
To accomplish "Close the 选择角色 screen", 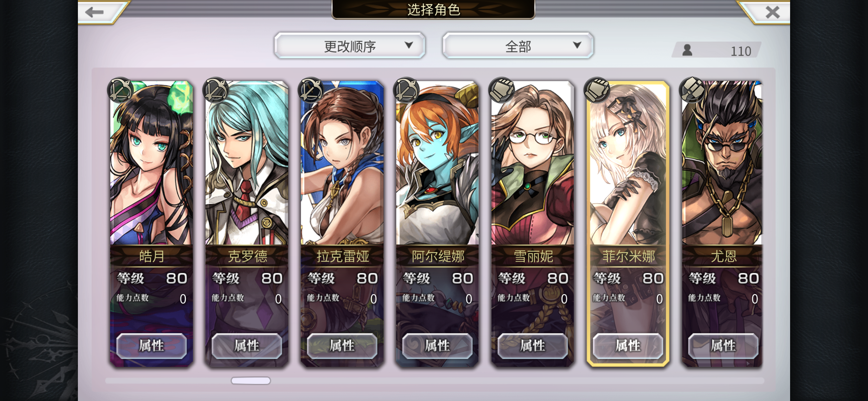I will tap(773, 12).
